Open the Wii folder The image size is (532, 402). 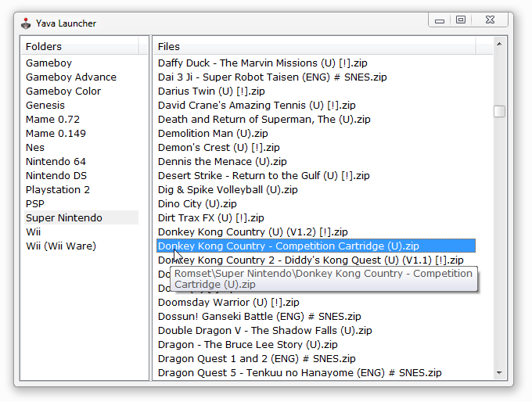pos(33,232)
